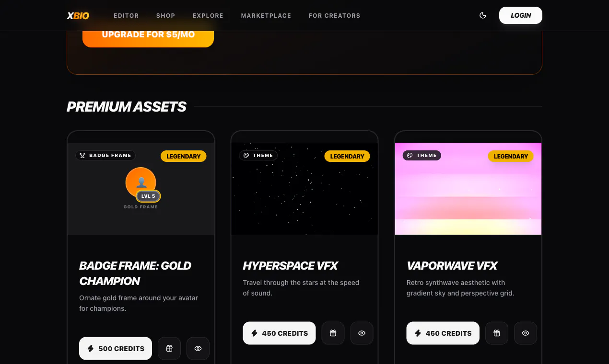Click Badge Frame tag on Gold Champion
Viewport: 609px width, 364px height.
(x=105, y=156)
